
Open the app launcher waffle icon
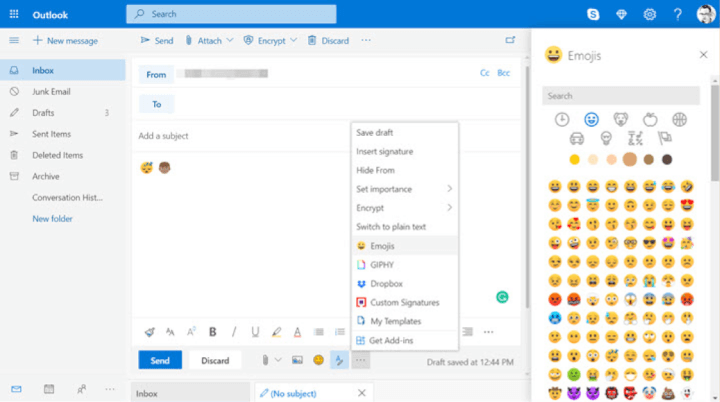click(14, 14)
